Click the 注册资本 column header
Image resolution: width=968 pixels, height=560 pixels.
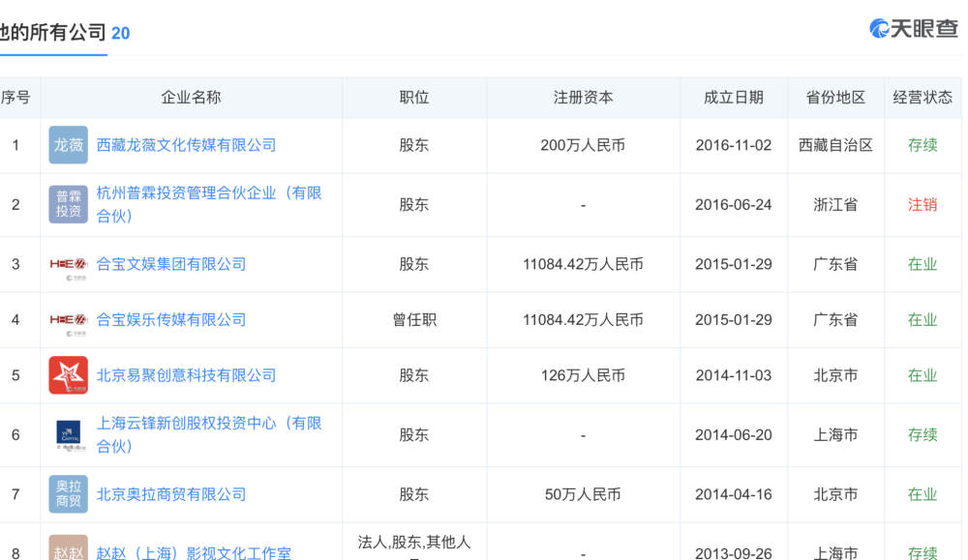(x=583, y=97)
